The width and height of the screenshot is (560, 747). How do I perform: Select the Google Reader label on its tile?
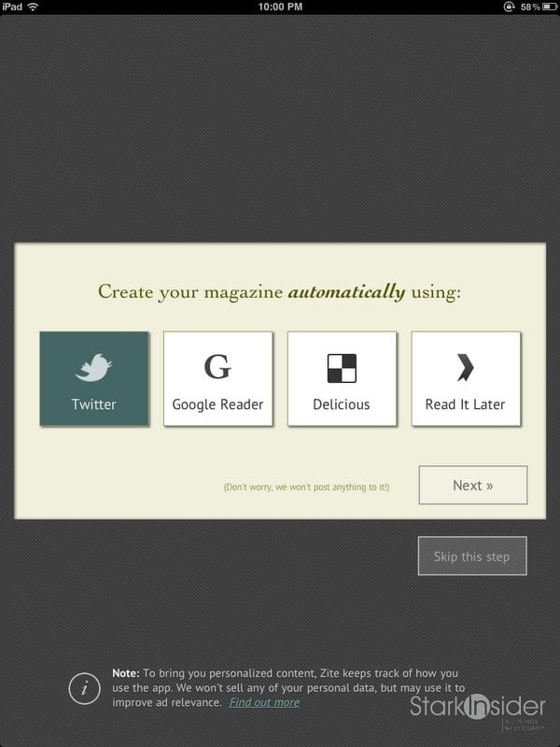coord(217,404)
